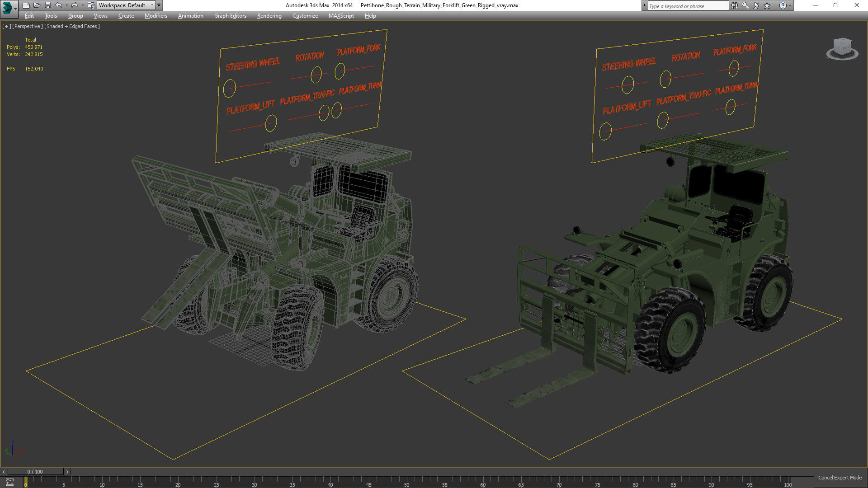This screenshot has width=868, height=488.
Task: Open the Help question mark icon
Action: click(783, 5)
